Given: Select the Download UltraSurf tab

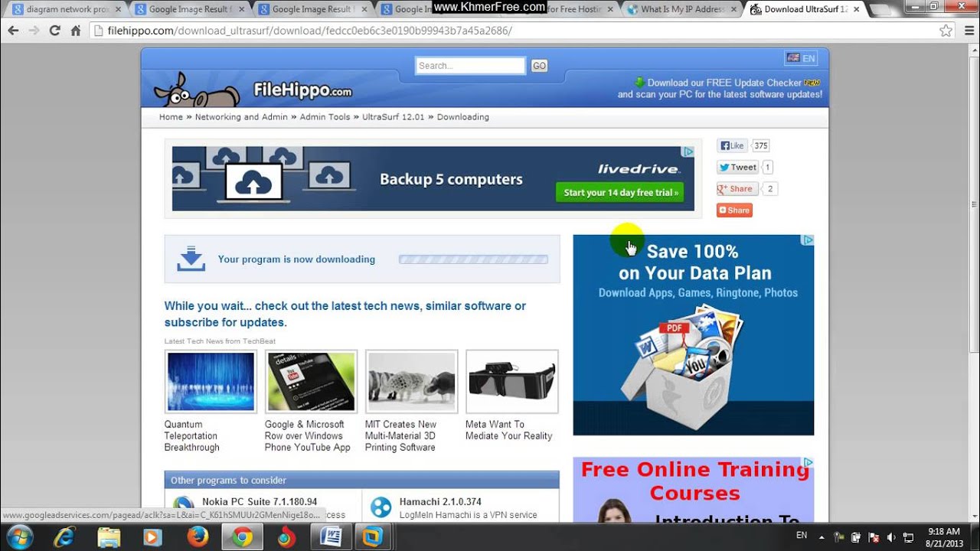Looking at the screenshot, I should point(805,9).
